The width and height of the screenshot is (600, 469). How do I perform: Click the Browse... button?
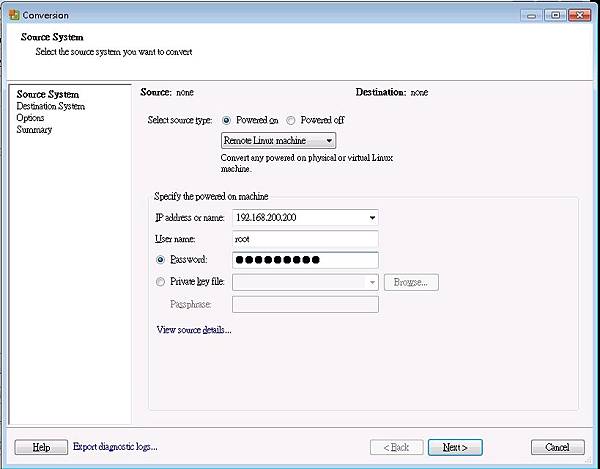pos(411,282)
